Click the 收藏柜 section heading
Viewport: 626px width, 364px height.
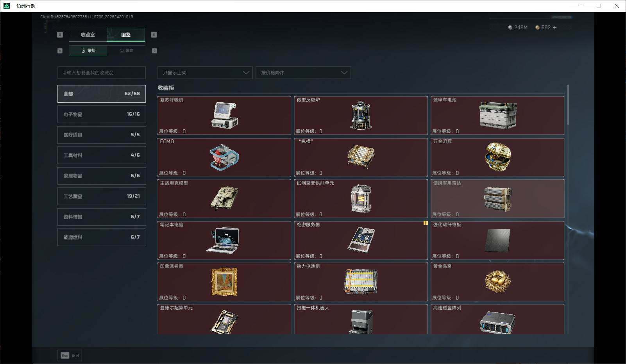pos(166,88)
